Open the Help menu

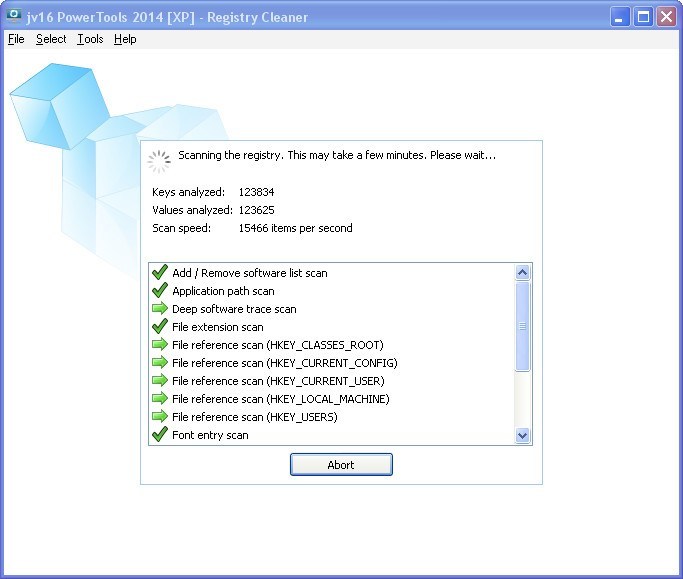(125, 39)
